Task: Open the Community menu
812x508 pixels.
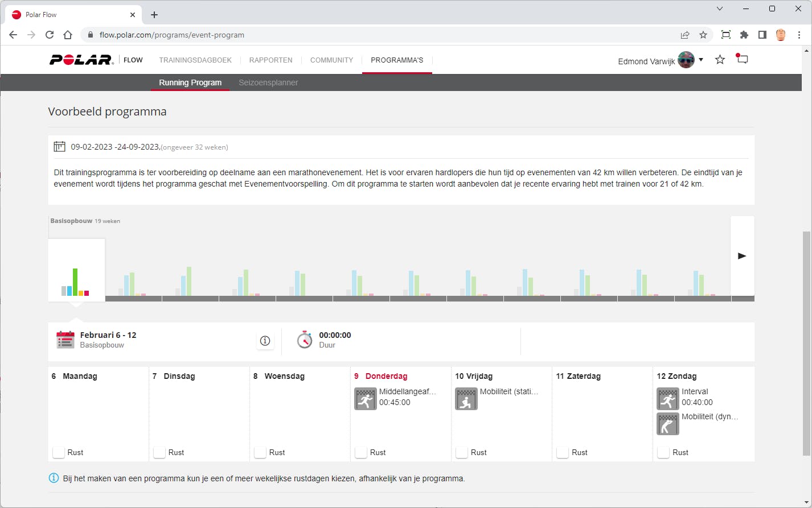Action: tap(332, 60)
